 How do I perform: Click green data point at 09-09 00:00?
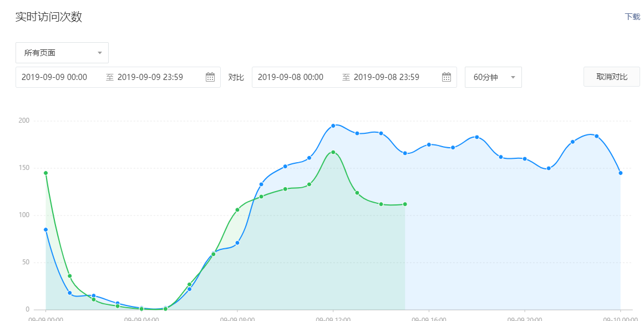pos(45,173)
